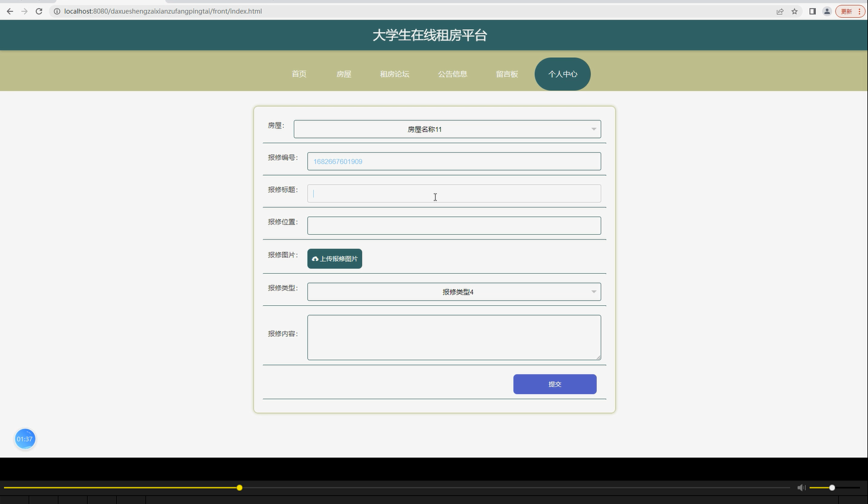Reload the page with the refresh icon
Image resolution: width=868 pixels, height=504 pixels.
(x=38, y=11)
